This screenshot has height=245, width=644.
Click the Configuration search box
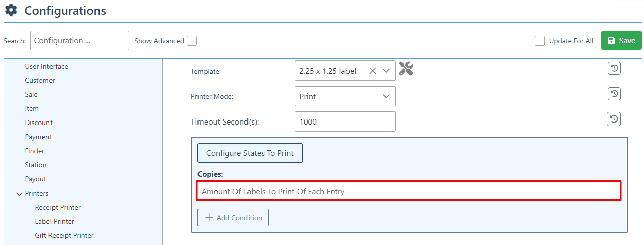tap(79, 41)
